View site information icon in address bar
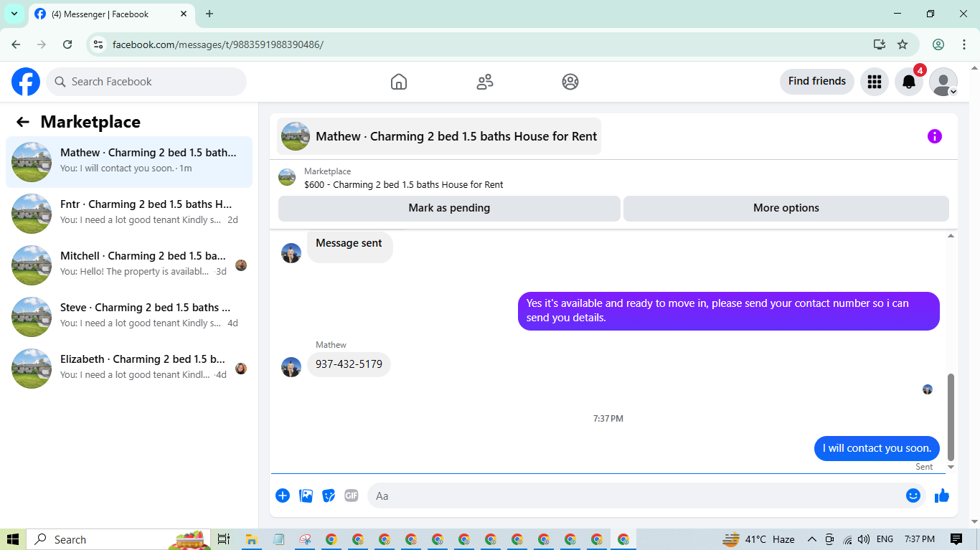 (99, 44)
